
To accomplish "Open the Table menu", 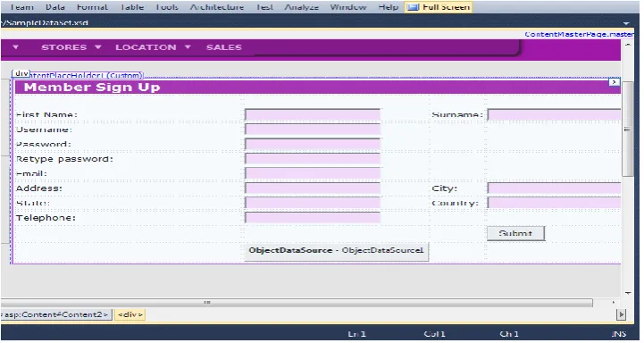I will [x=132, y=7].
